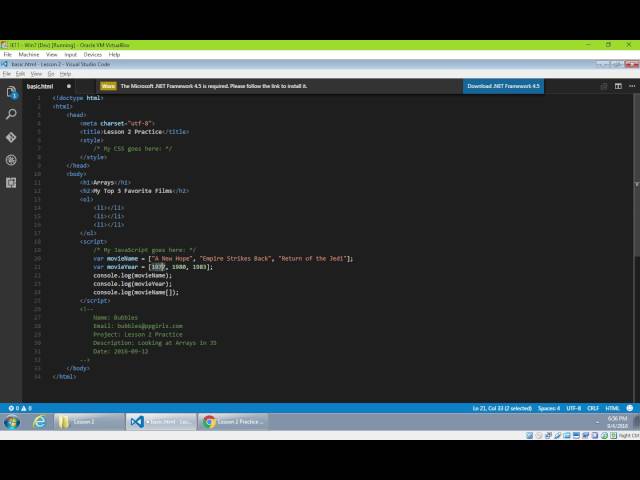This screenshot has width=640, height=480.
Task: Show hidden system tray icons in Windows taskbar
Action: tap(598, 422)
